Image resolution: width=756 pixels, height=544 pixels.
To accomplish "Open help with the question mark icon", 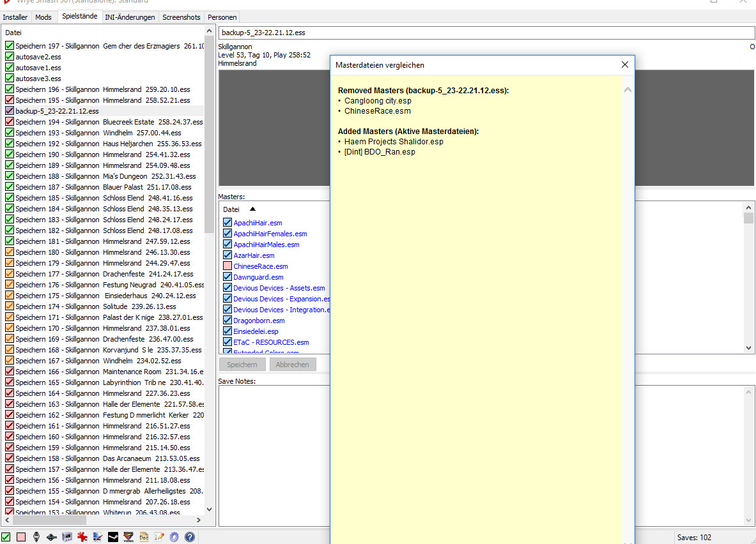I will 190,537.
